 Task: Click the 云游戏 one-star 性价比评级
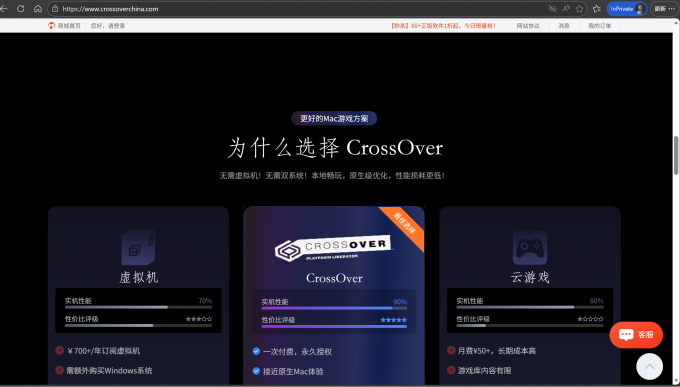(590, 319)
